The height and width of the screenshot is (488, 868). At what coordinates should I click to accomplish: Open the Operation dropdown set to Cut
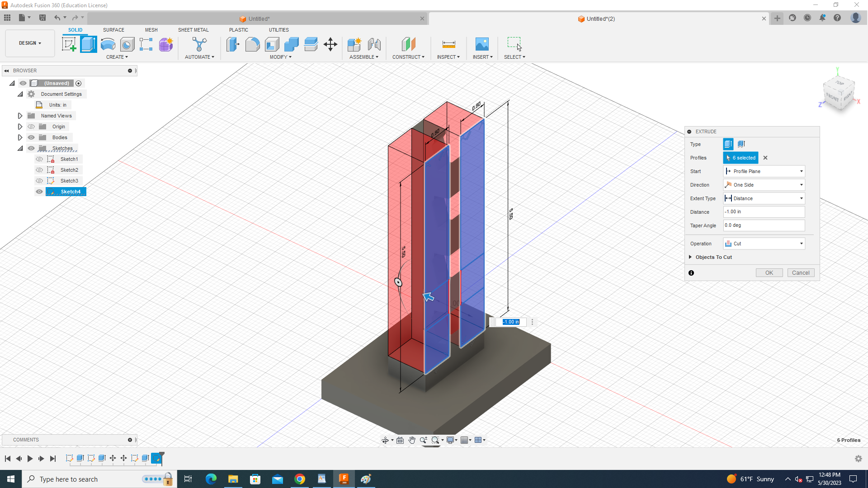(x=764, y=244)
